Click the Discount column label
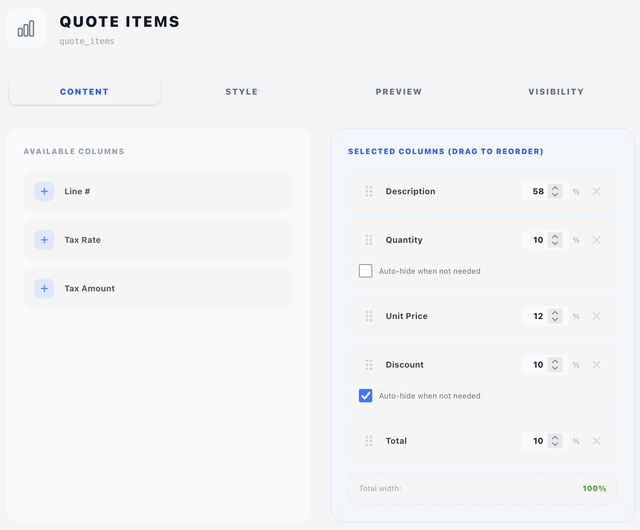This screenshot has width=640, height=530. coord(404,365)
